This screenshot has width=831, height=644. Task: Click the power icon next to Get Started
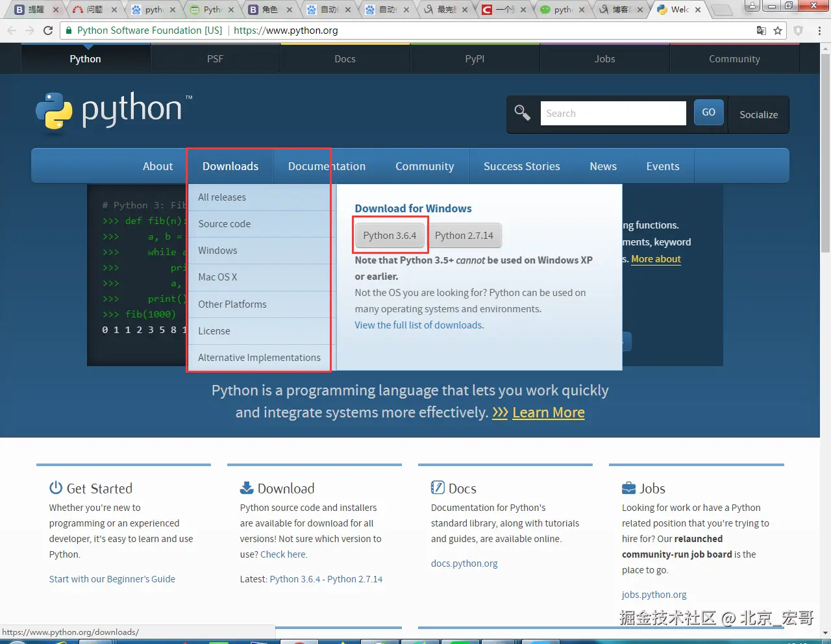pyautogui.click(x=56, y=488)
